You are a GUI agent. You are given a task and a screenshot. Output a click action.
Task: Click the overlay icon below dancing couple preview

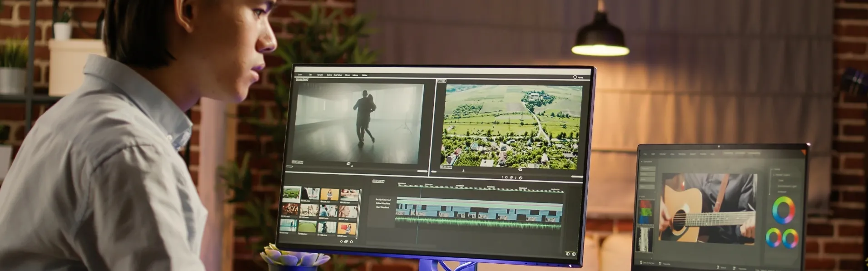pyautogui.click(x=349, y=163)
